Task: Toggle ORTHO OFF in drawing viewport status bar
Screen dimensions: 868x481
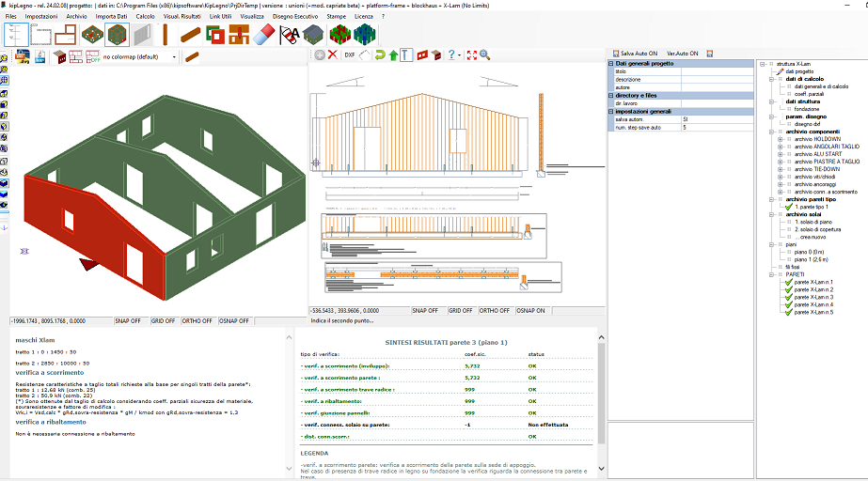Action: pyautogui.click(x=494, y=310)
